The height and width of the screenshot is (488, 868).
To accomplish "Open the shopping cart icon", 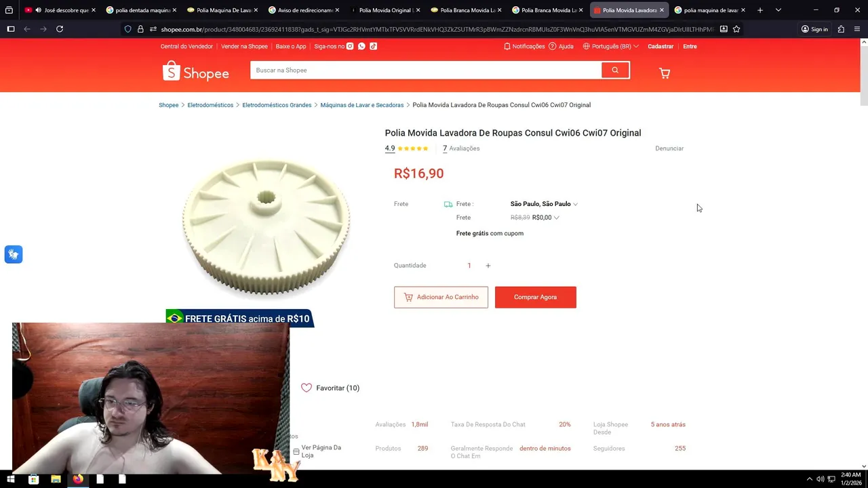I will click(x=665, y=73).
